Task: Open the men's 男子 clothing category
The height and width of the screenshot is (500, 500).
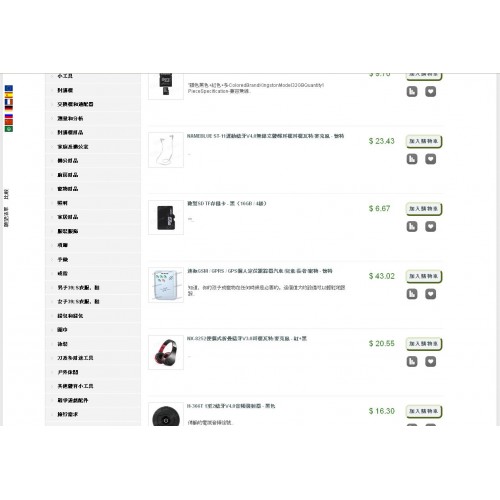Action: pyautogui.click(x=78, y=287)
